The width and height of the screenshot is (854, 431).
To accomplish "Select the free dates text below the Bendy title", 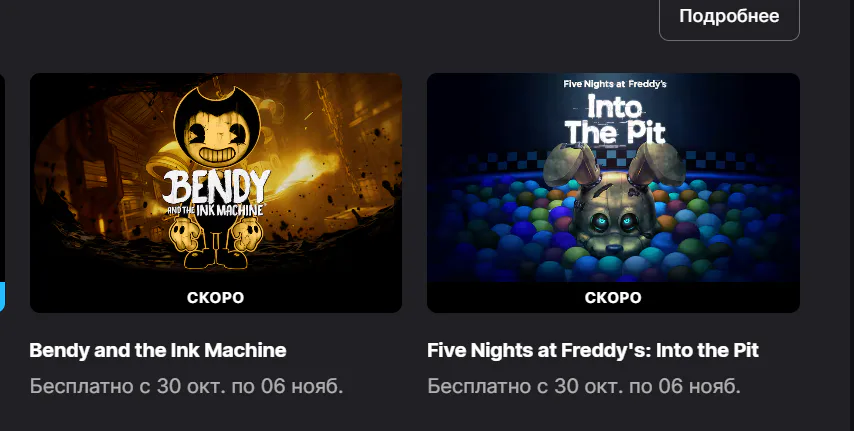I will (x=186, y=386).
